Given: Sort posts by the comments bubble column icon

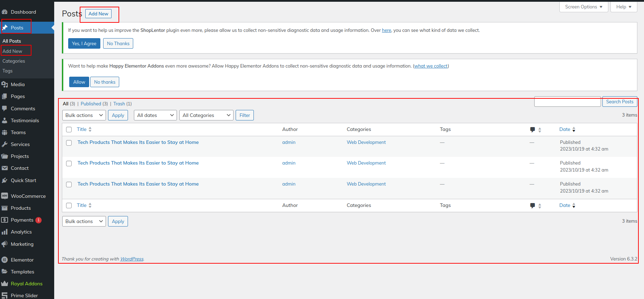Looking at the screenshot, I should pos(532,130).
